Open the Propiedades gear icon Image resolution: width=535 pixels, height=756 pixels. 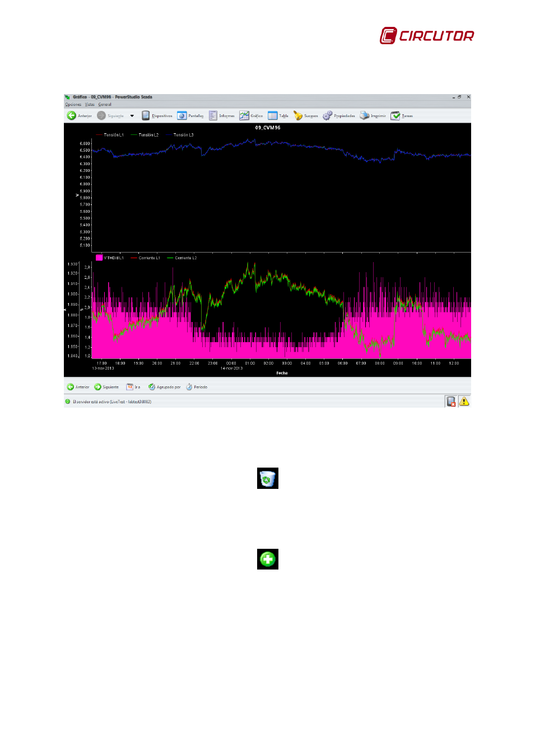tap(328, 116)
